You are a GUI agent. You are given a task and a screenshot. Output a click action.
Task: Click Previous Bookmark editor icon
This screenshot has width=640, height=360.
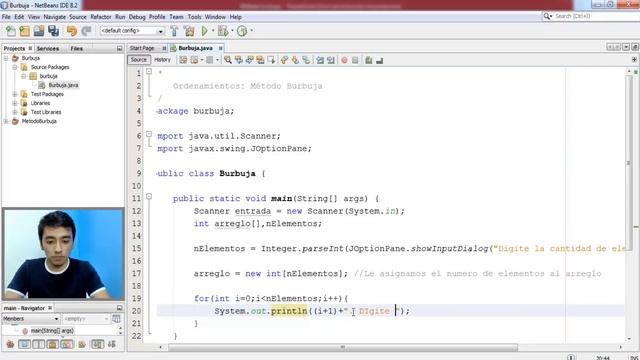coord(284,60)
